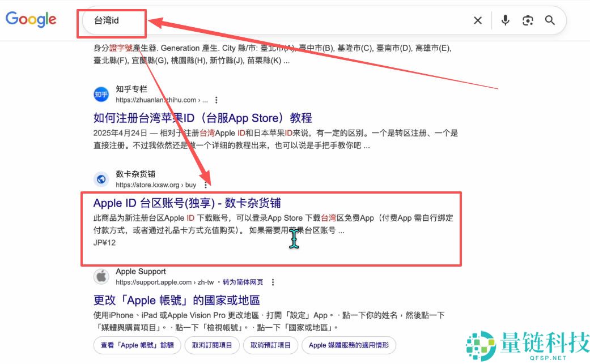This screenshot has height=364, width=590.
Task: Click the Google logo
Action: [x=31, y=19]
